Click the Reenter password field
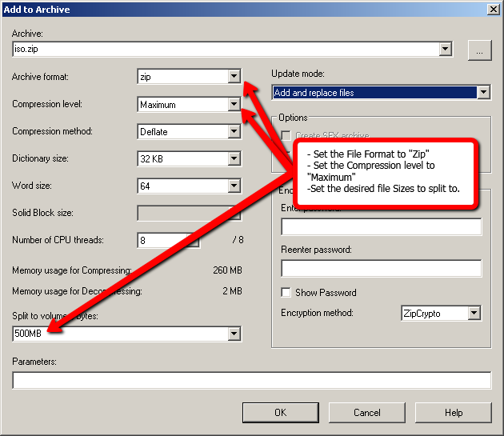This screenshot has width=504, height=436. 381,268
